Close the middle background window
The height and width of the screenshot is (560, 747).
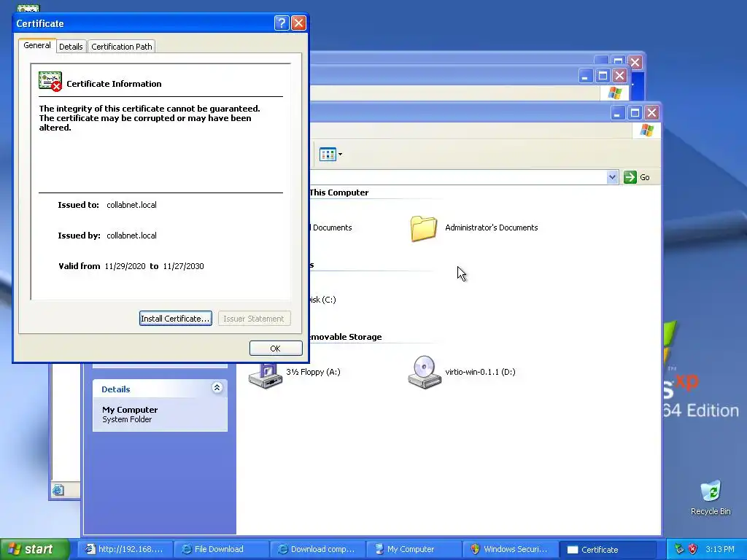619,76
